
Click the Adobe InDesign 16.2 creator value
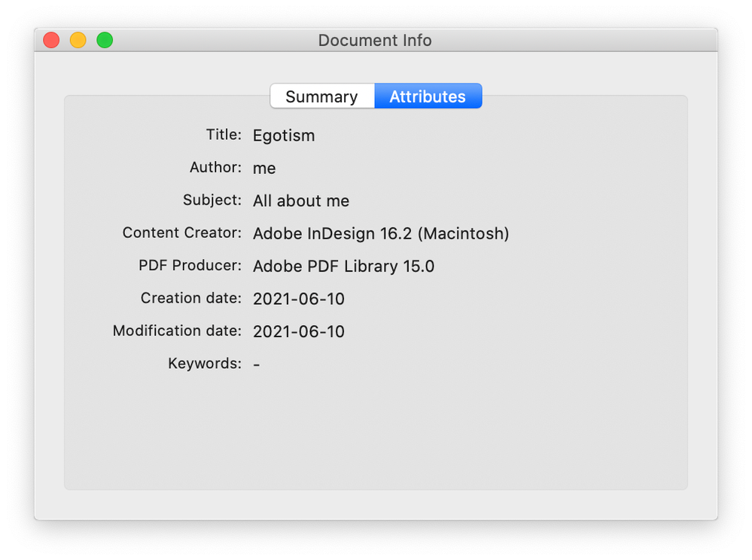pos(381,233)
